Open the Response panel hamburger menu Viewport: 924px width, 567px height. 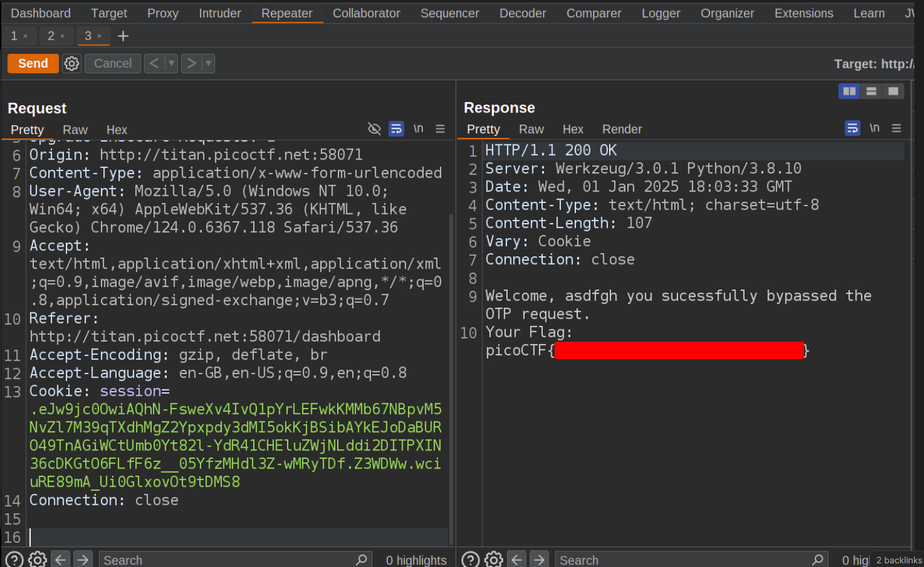[896, 128]
